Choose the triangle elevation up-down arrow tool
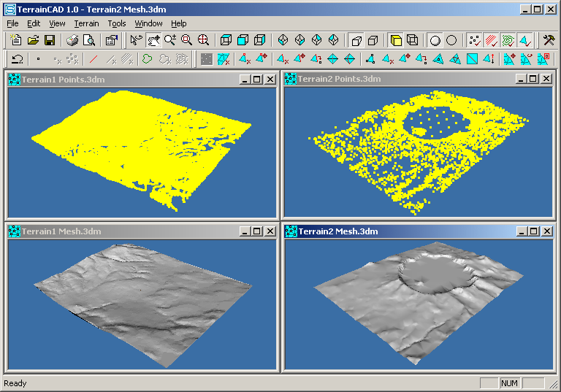Image resolution: width=561 pixels, height=392 pixels. (x=489, y=58)
